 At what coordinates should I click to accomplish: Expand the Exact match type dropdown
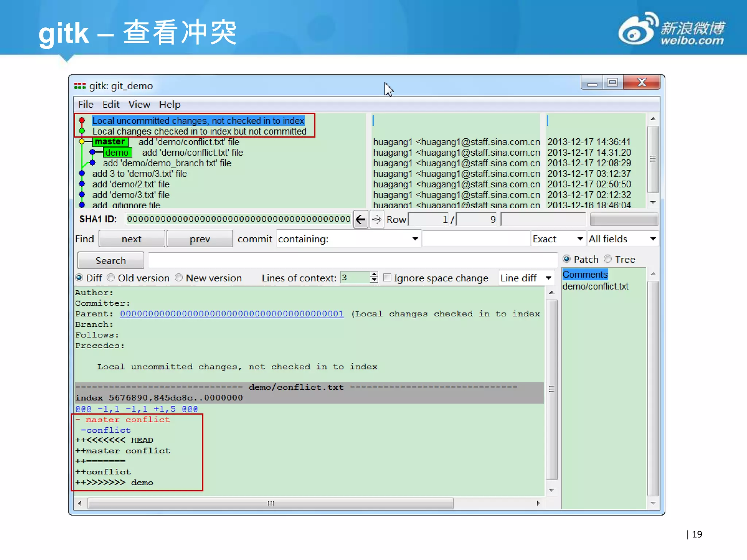click(x=580, y=239)
